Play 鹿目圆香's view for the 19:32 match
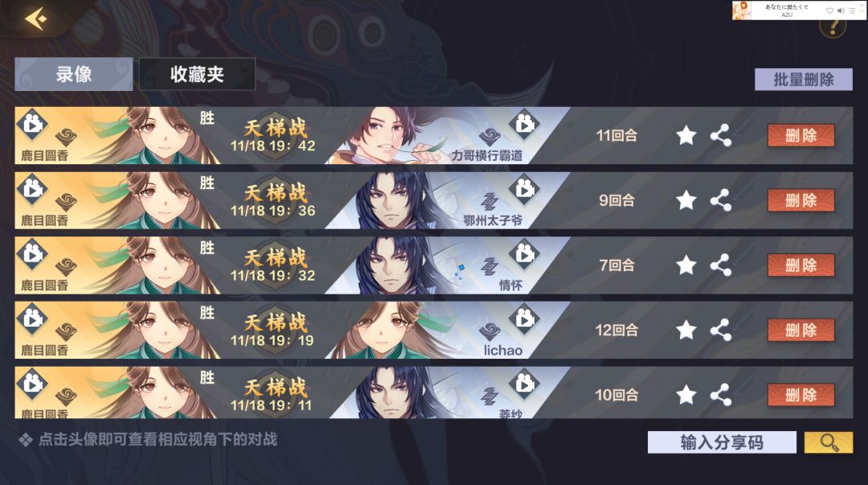 coord(32,254)
